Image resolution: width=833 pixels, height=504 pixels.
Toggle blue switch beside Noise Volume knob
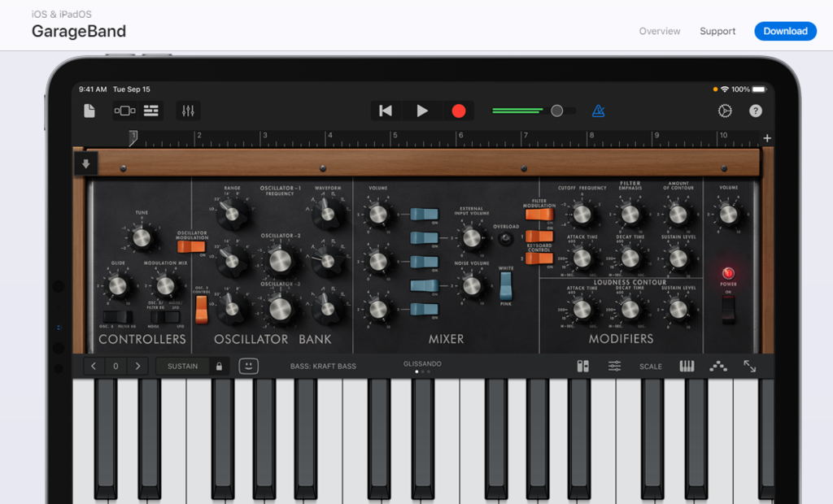coord(424,285)
